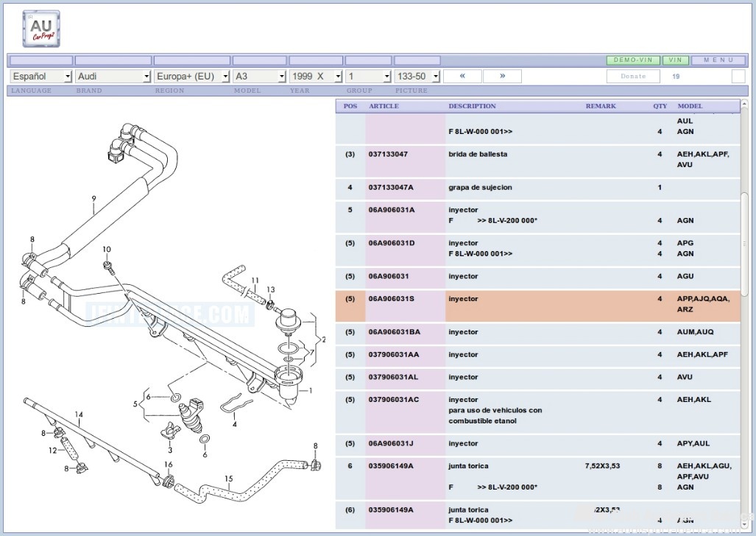Click the Donate button
Viewport: 756px width, 536px height.
633,77
